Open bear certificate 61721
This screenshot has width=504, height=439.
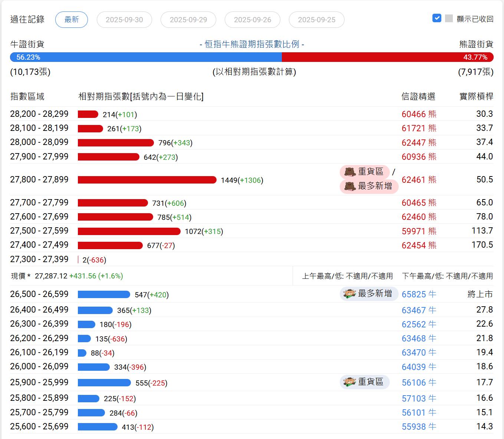[419, 128]
